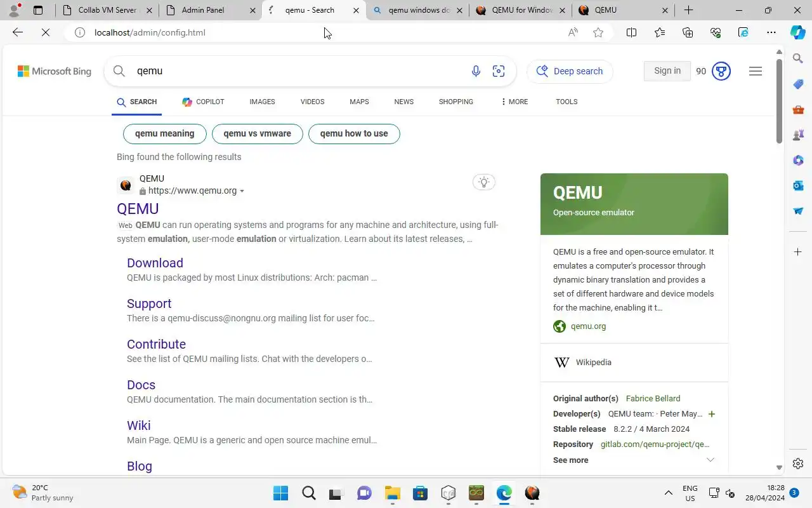Screen dimensions: 812x508
Task: Open sidebar Outlook icon
Action: (x=798, y=185)
